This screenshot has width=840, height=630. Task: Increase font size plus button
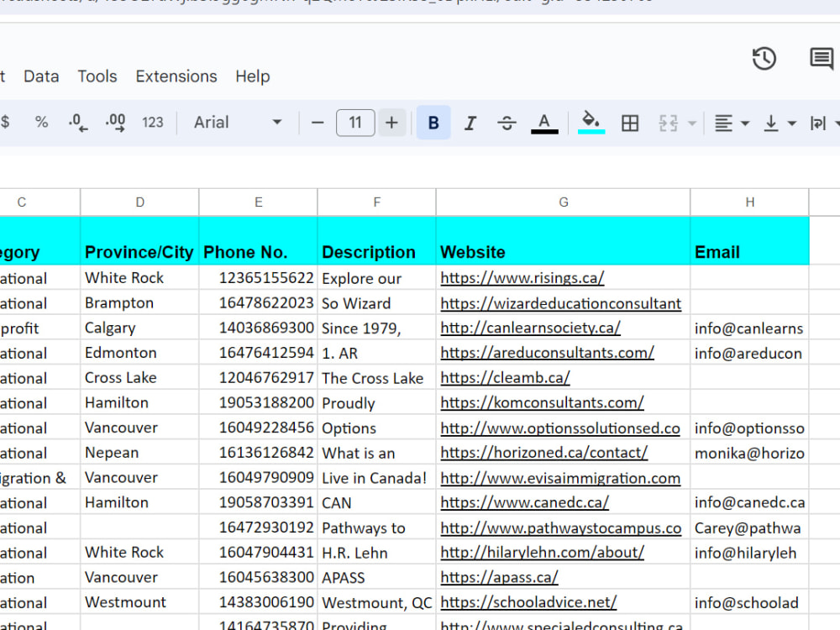coord(391,123)
